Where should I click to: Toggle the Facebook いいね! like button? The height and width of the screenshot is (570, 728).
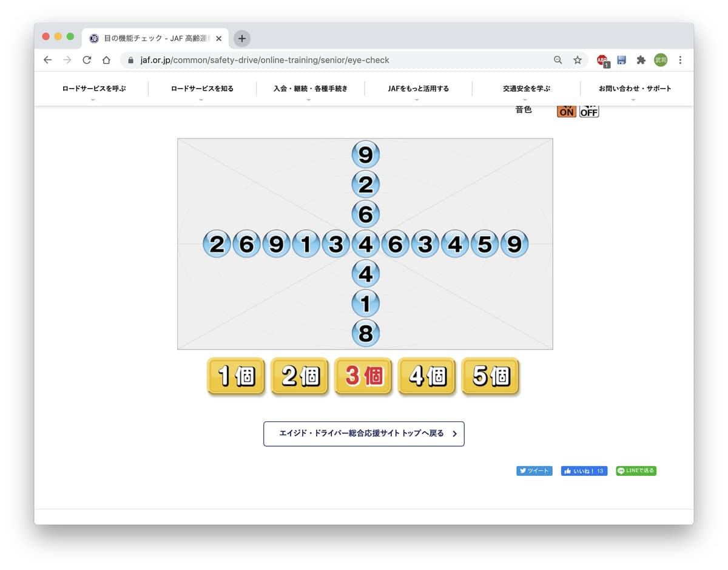(x=584, y=470)
